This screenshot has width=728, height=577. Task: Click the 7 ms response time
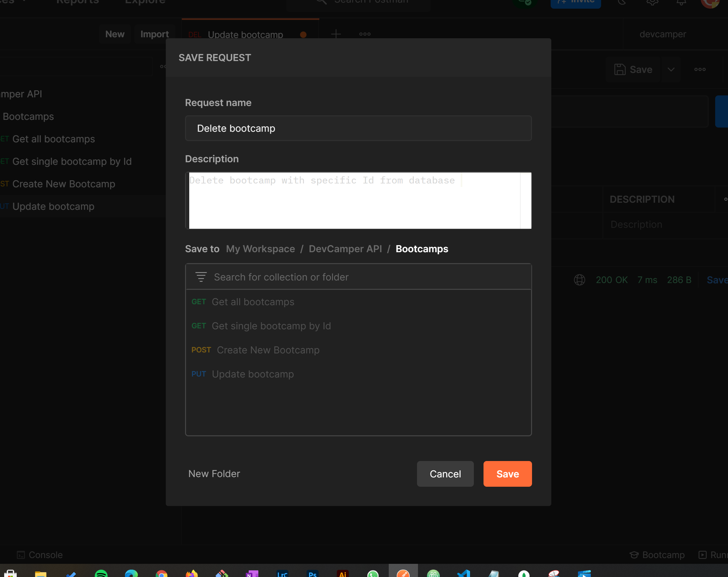tap(647, 280)
